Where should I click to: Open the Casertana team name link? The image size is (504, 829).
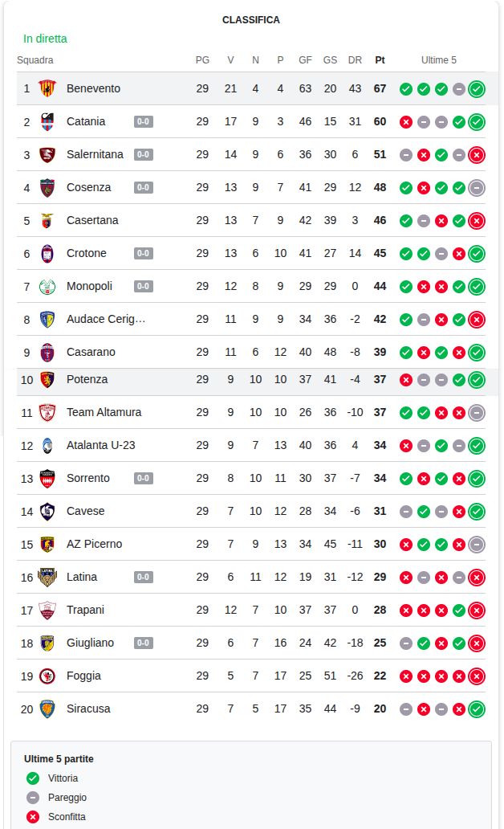(92, 220)
